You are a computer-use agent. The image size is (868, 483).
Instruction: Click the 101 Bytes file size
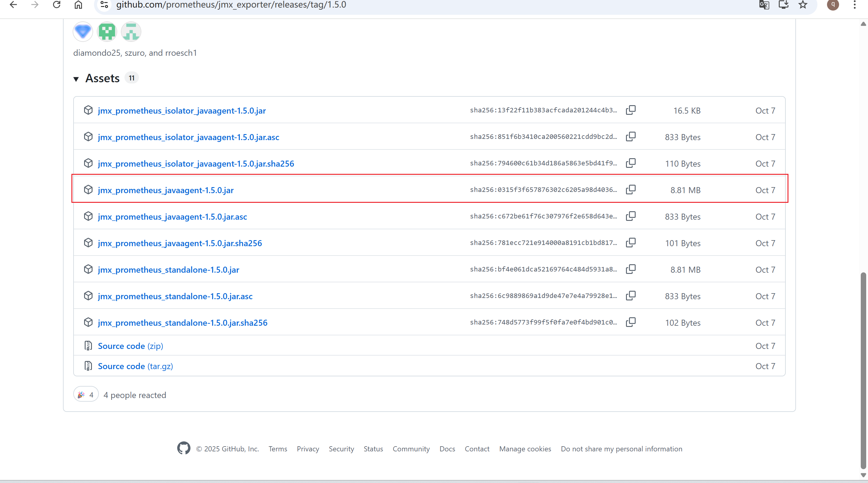pos(683,243)
